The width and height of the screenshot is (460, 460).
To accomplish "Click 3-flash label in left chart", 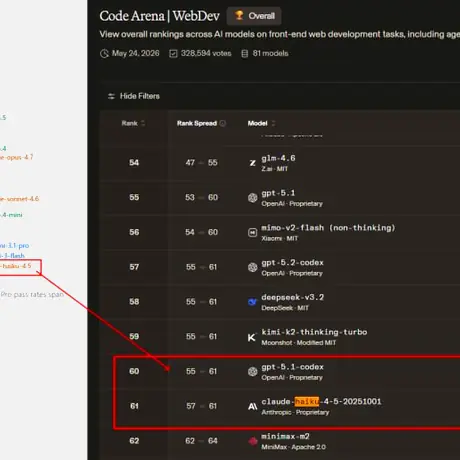I will pos(13,256).
